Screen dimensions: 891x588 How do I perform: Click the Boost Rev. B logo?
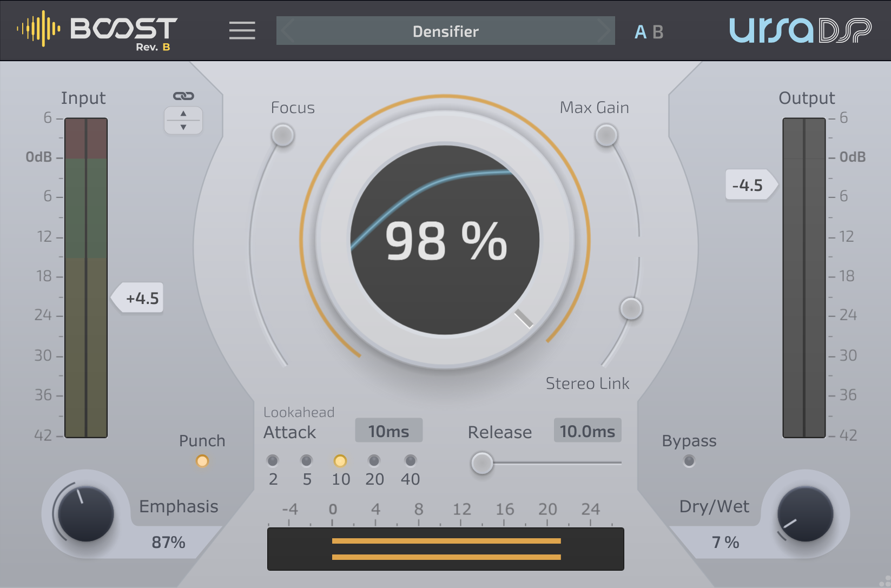pos(97,31)
